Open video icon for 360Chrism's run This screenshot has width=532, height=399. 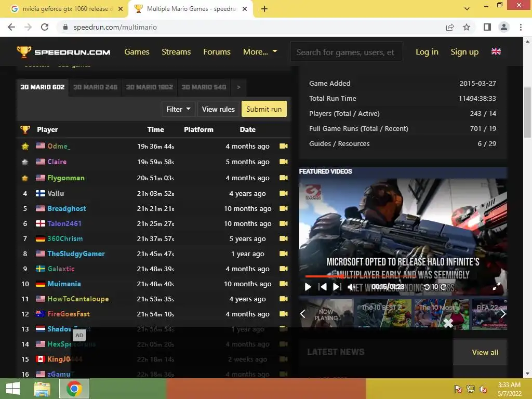pos(284,238)
